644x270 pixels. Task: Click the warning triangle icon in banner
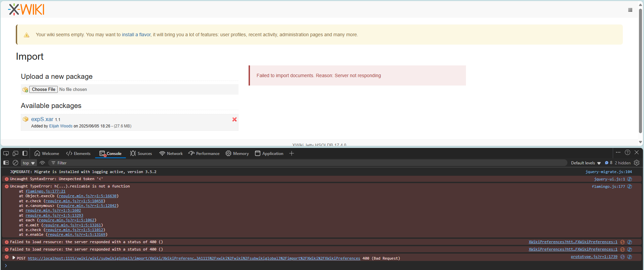(27, 35)
